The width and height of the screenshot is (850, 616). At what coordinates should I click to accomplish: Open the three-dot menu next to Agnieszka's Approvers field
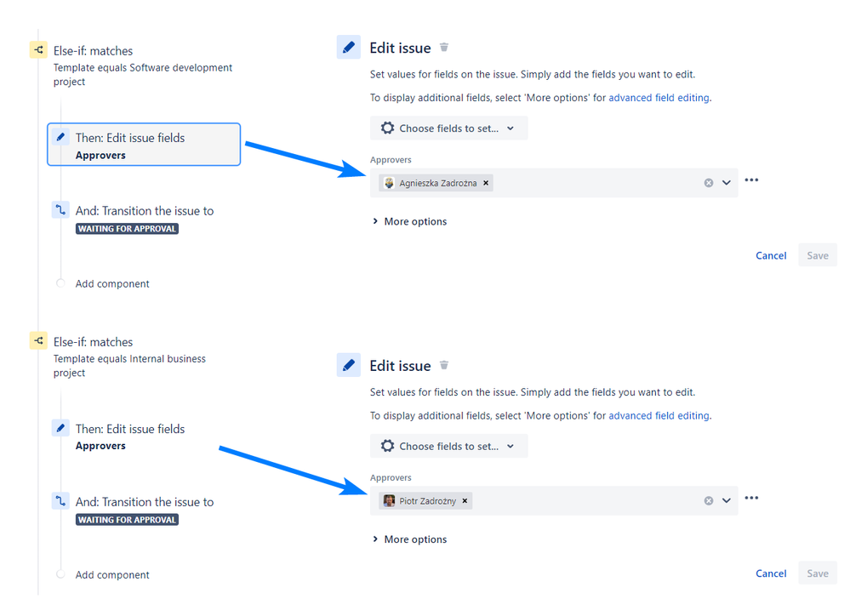point(751,180)
